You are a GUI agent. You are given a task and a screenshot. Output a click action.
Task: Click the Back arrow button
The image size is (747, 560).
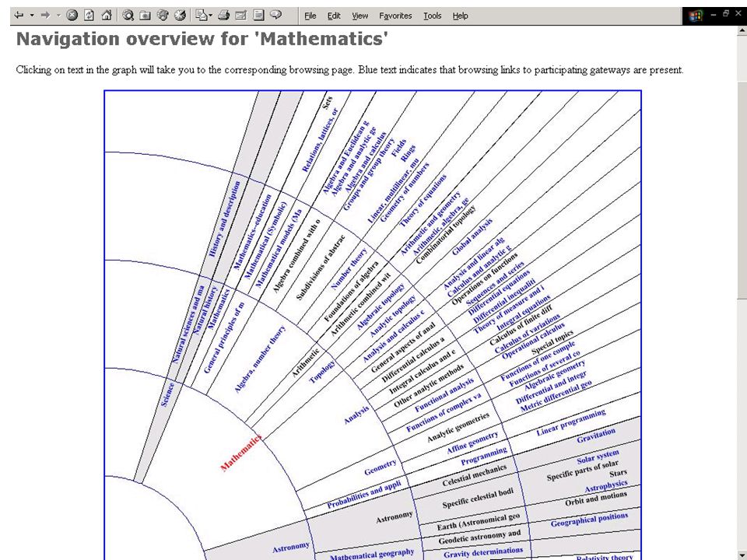(x=19, y=16)
